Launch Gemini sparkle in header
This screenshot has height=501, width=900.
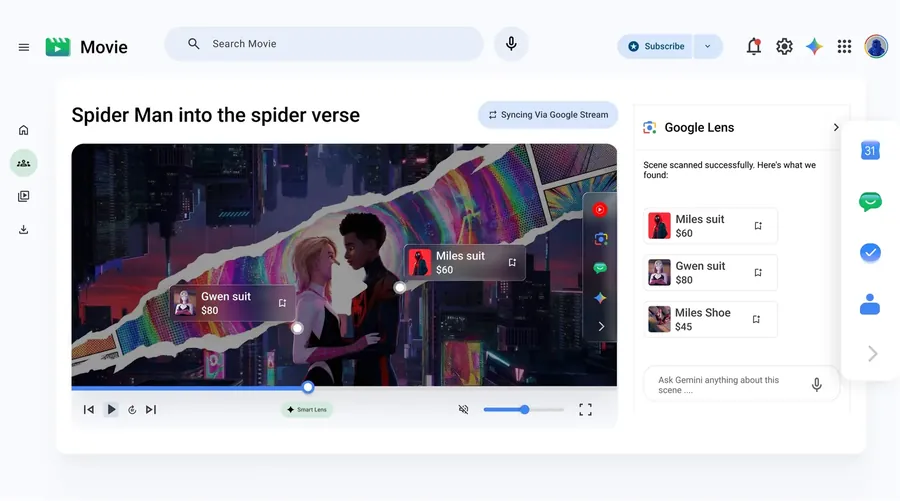[814, 46]
